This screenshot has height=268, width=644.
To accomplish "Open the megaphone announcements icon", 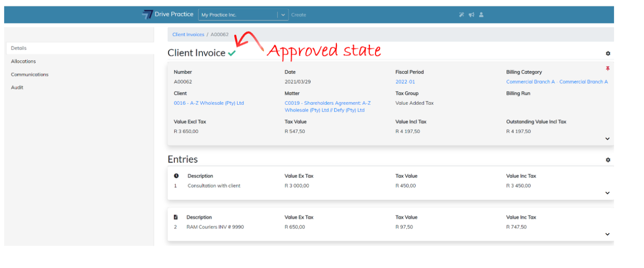I will tap(471, 14).
